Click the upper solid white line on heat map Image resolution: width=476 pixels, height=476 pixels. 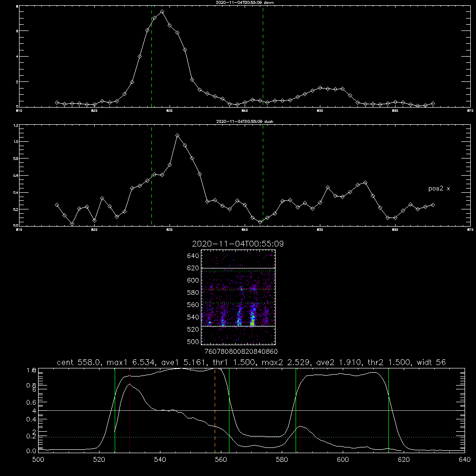[238, 268]
